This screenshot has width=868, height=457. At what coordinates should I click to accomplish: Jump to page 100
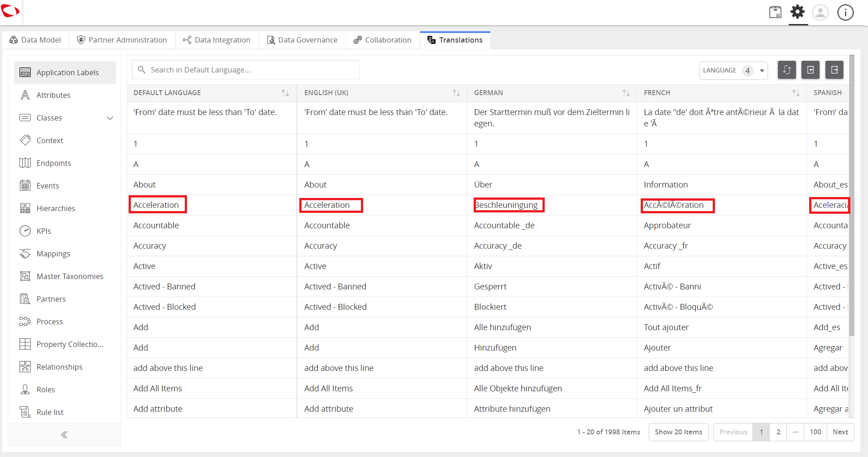pos(815,432)
